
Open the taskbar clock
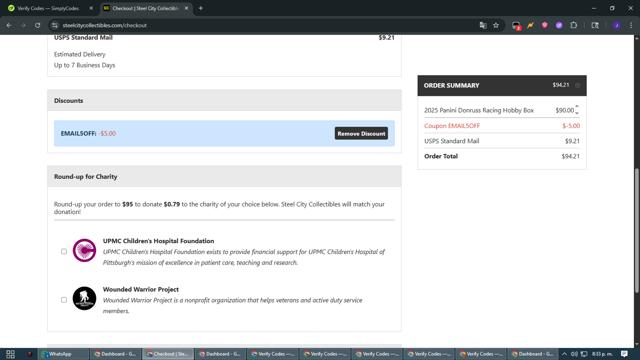click(x=602, y=354)
